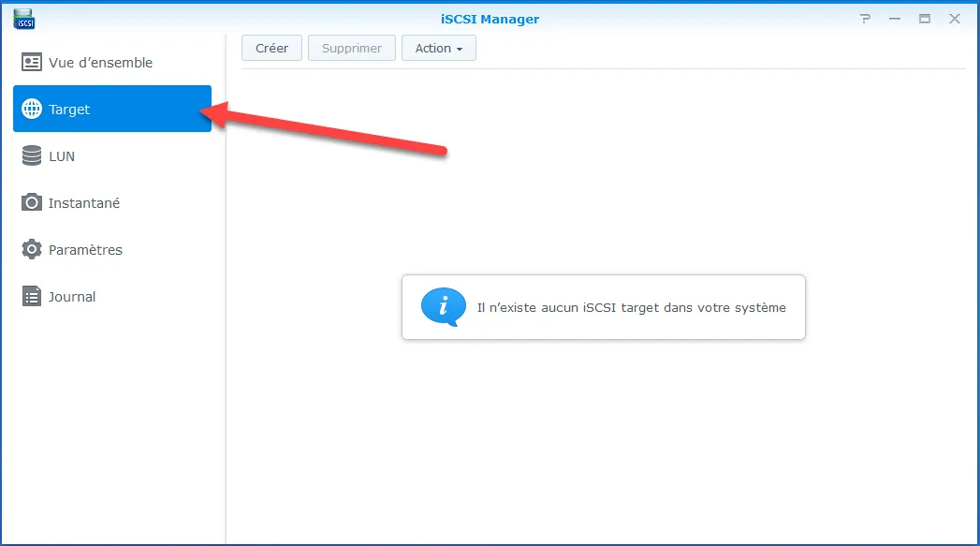The width and height of the screenshot is (980, 546).
Task: Click the Vue d'ensemble overview icon
Action: (x=32, y=63)
